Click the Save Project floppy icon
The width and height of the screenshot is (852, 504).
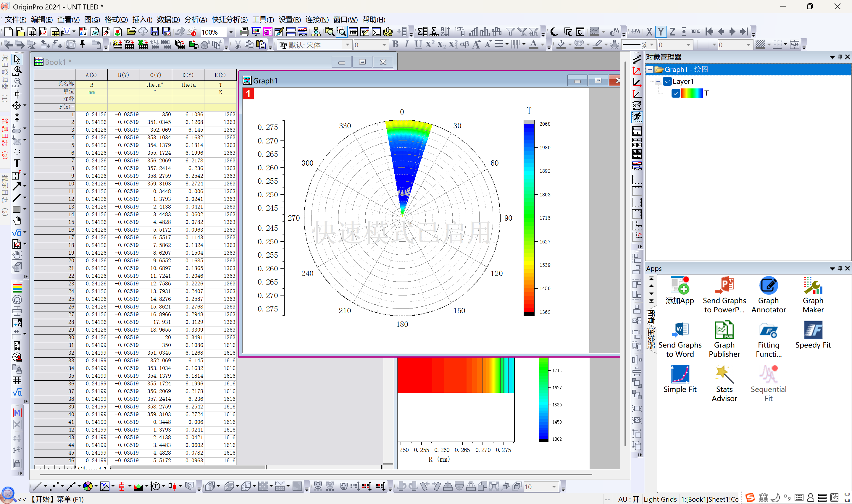tap(155, 32)
